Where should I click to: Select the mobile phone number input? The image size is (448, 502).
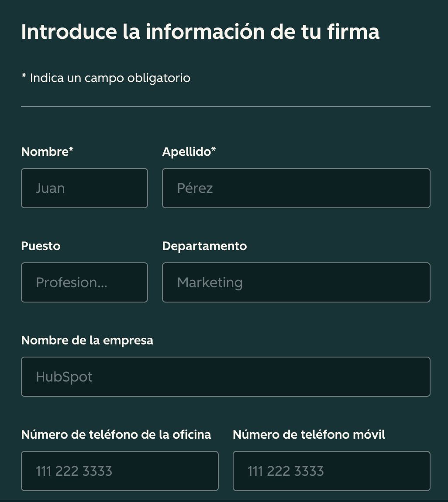(x=331, y=471)
